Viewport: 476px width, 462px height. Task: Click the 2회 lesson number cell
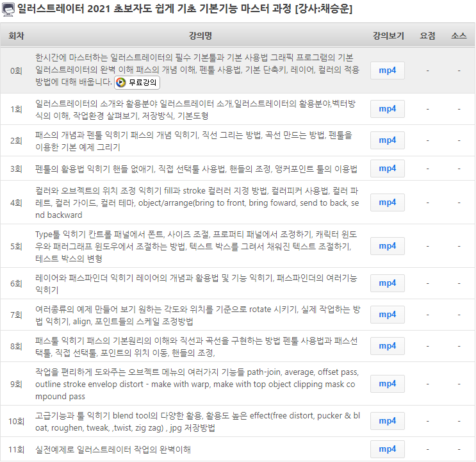17,140
